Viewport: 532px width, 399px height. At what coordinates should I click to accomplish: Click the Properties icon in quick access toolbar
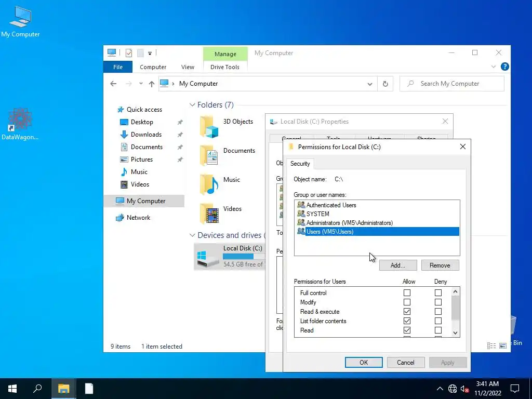(129, 52)
